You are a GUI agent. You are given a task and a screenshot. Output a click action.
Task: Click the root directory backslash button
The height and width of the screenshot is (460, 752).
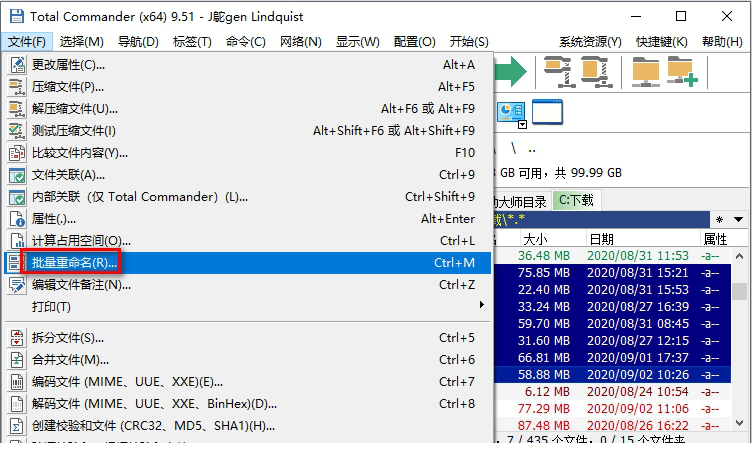[514, 149]
